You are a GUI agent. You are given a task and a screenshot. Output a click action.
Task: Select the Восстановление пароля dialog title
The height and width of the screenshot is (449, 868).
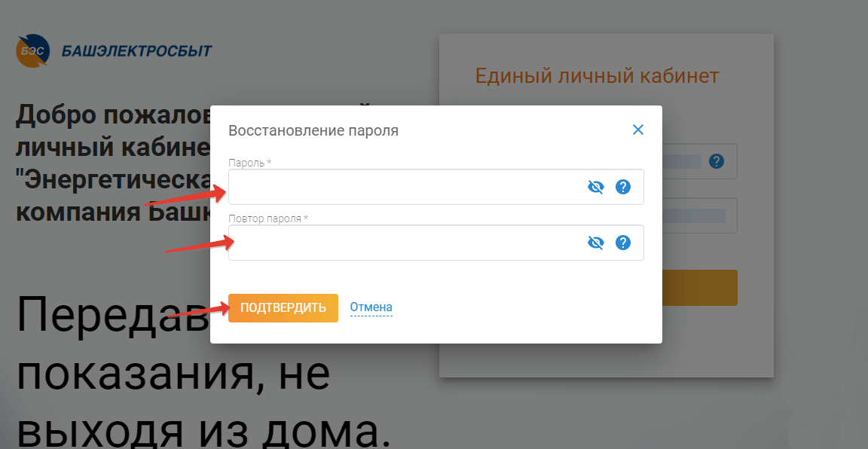pyautogui.click(x=313, y=130)
